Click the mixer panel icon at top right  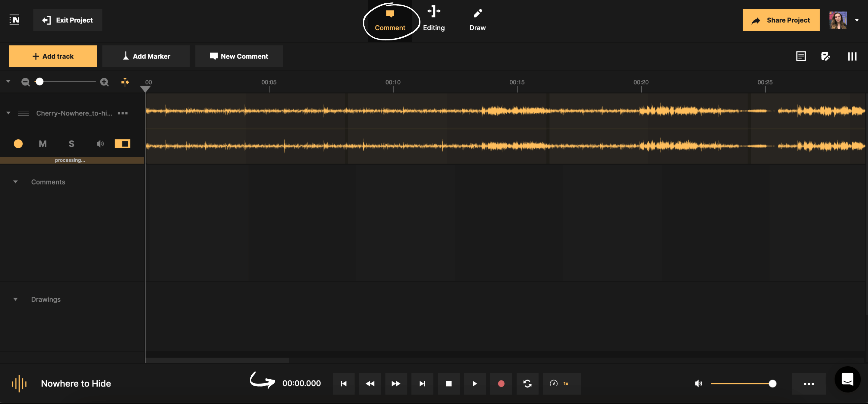click(x=852, y=56)
